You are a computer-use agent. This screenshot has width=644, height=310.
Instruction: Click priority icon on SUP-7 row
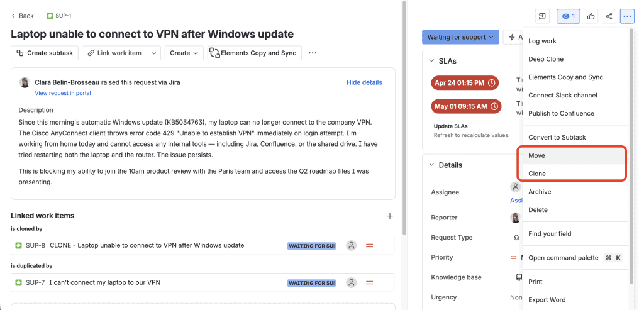click(x=369, y=282)
